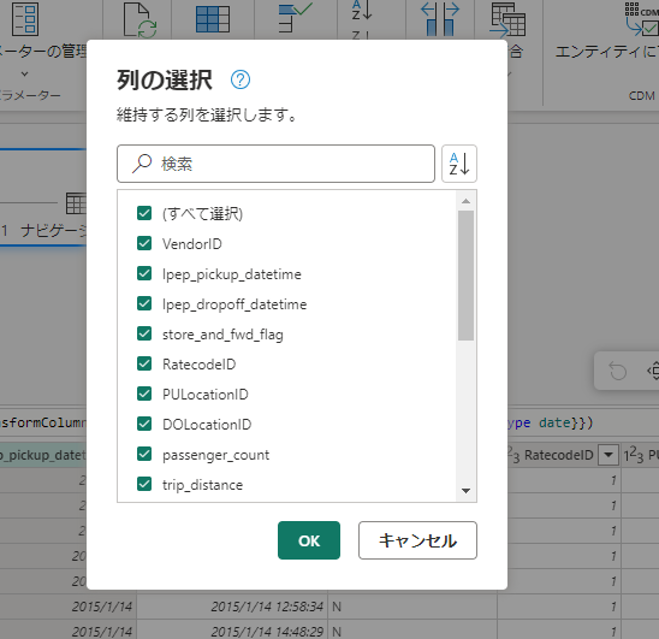Viewport: 659px width, 639px height.
Task: Select the PULocationID list item
Action: tap(205, 394)
